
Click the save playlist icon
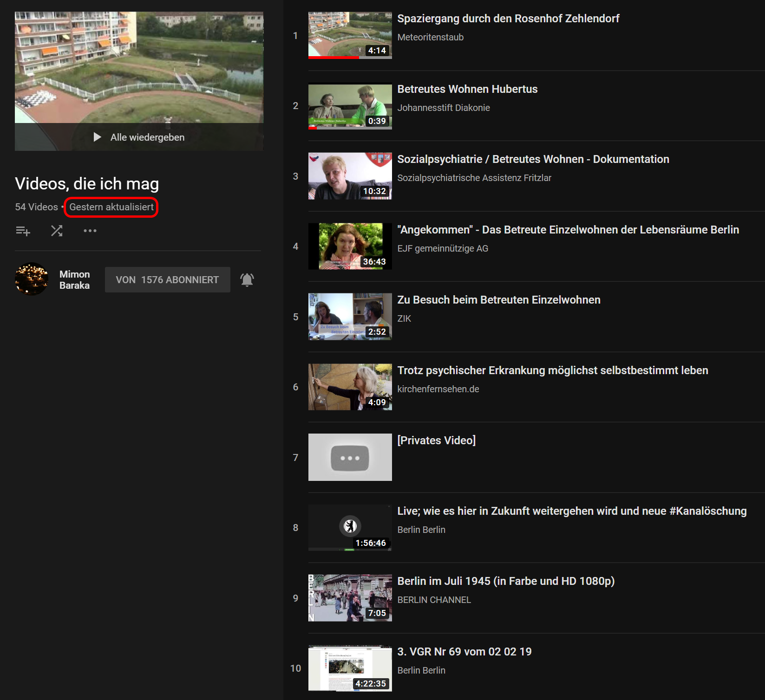(23, 231)
